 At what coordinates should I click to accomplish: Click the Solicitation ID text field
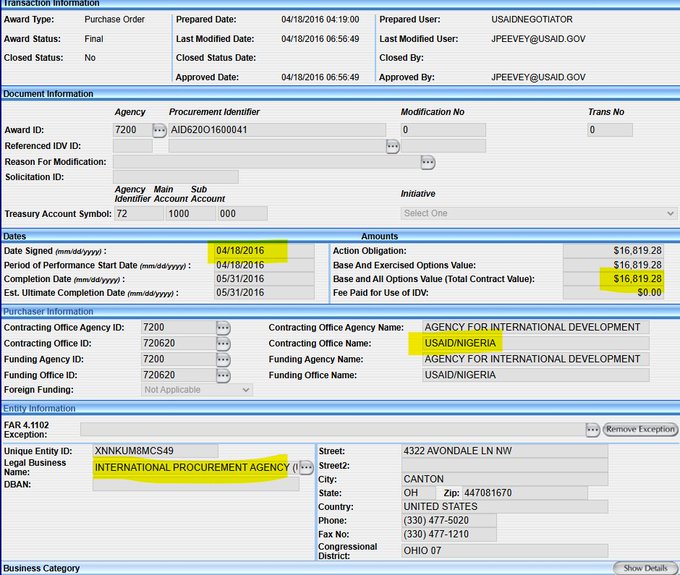[175, 177]
